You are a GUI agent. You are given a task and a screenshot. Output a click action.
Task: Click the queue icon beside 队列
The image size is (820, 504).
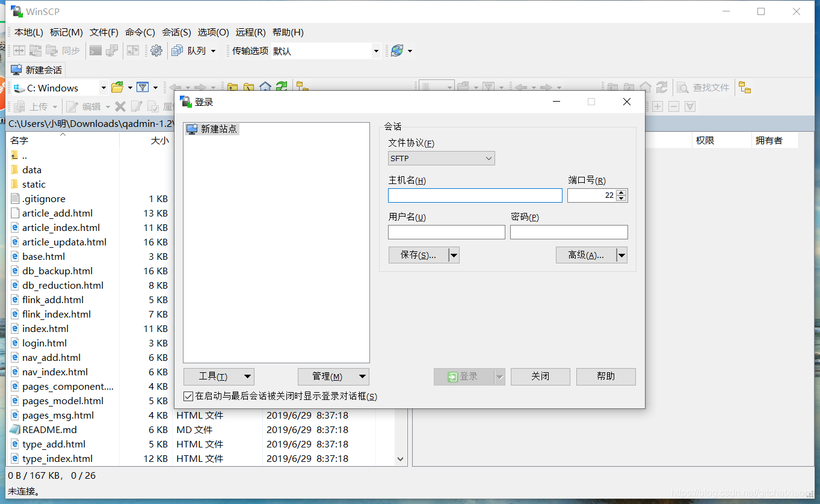coord(177,51)
